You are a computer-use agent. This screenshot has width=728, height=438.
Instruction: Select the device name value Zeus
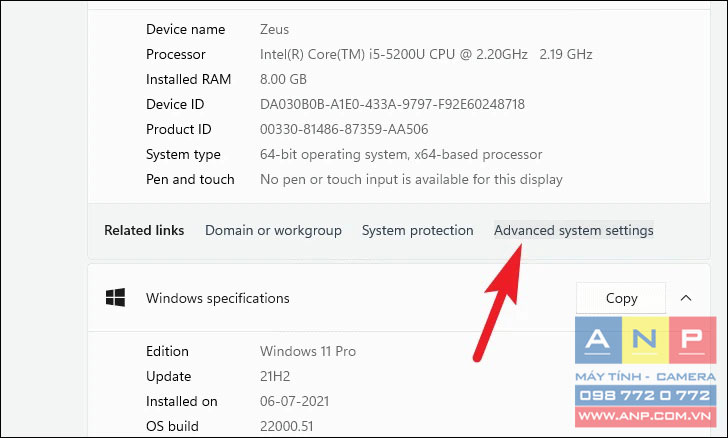[x=274, y=29]
